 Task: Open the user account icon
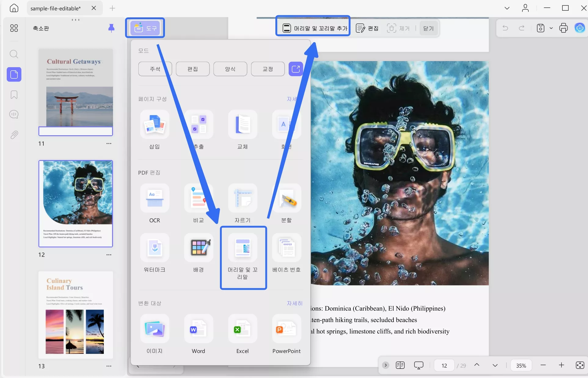[x=525, y=8]
